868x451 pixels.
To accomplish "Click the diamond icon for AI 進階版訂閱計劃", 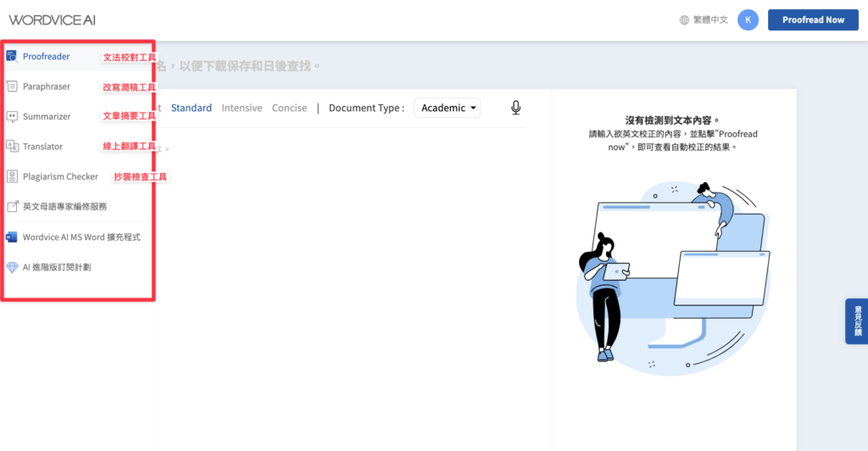I will (12, 267).
